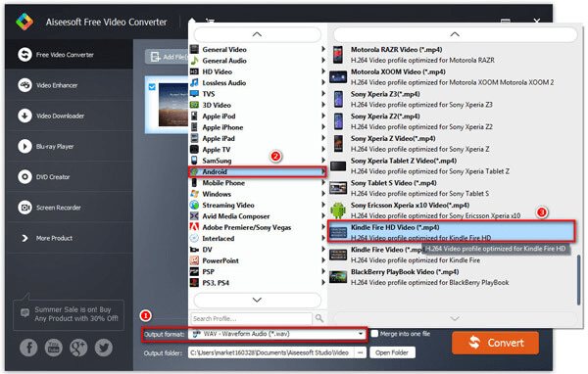Select the Avid Media Composer category
Viewport: 588px width, 374px height.
click(x=258, y=216)
